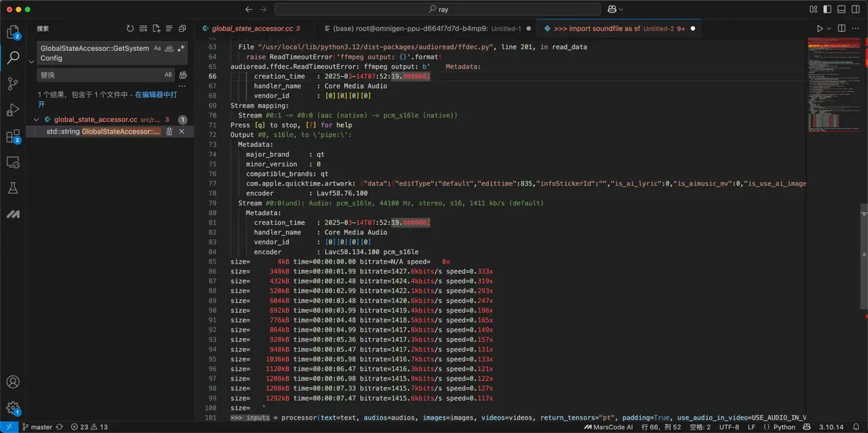The image size is (868, 433).
Task: Open master branch checkout in status bar
Action: click(x=37, y=427)
